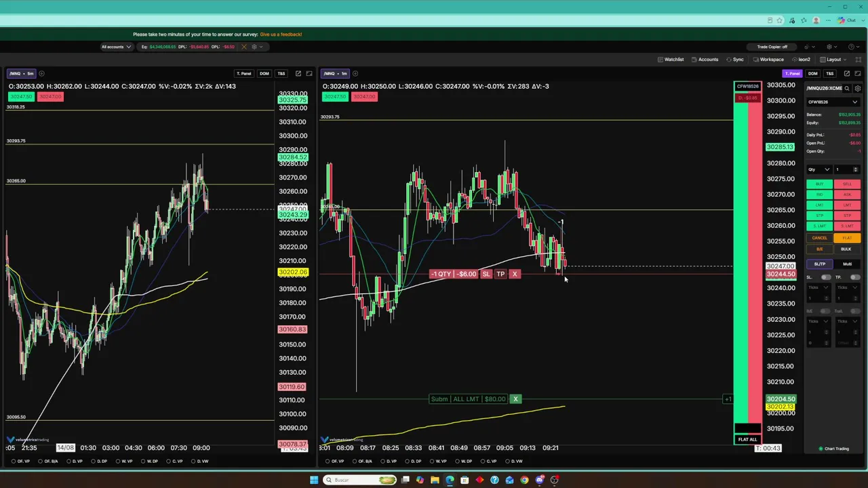The width and height of the screenshot is (868, 488).
Task: Click the green BUY button
Action: pos(819,184)
